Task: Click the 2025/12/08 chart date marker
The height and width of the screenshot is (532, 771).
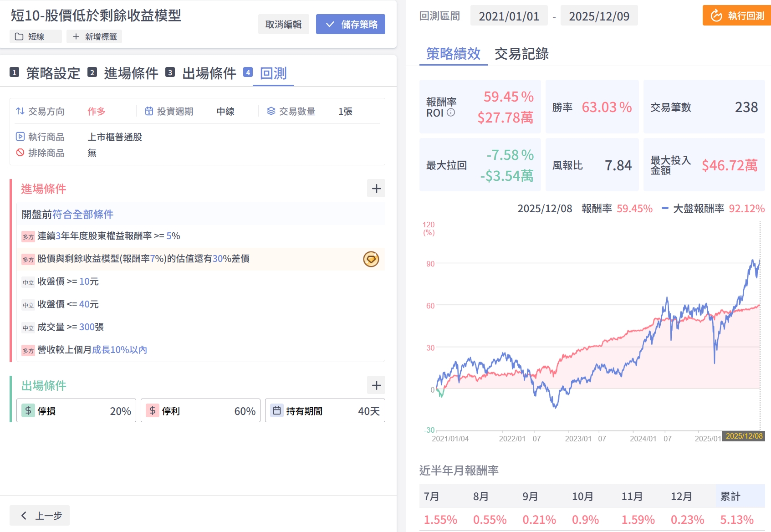Action: tap(744, 436)
